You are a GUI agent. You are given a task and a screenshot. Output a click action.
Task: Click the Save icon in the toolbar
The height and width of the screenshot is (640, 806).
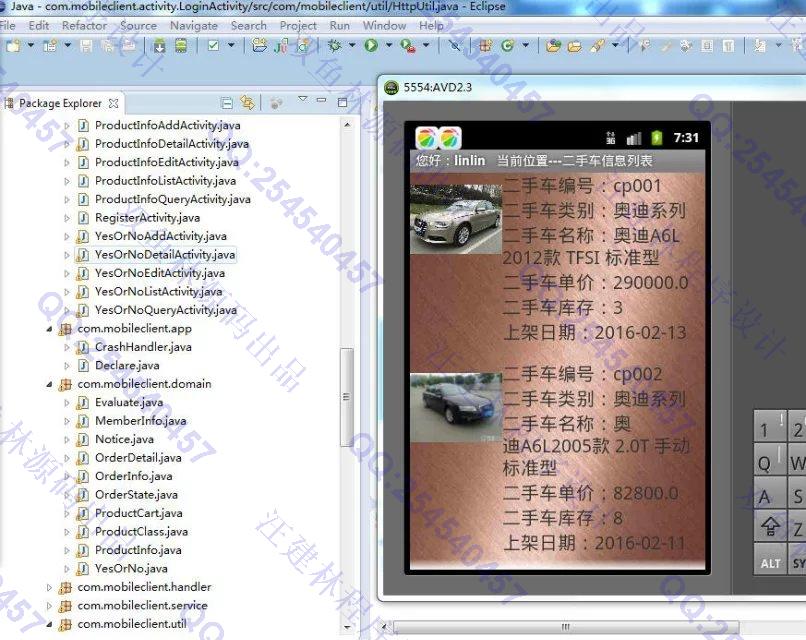click(86, 46)
